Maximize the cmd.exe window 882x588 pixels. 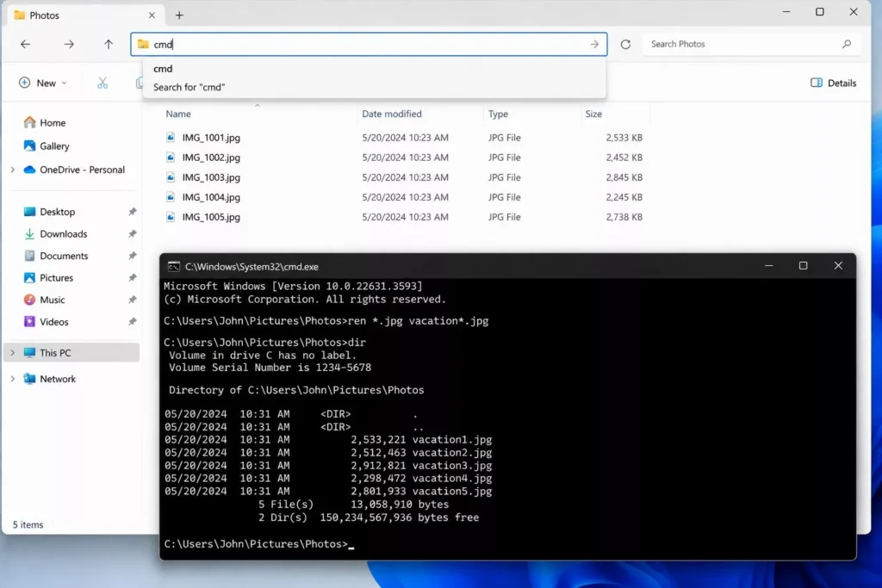tap(804, 266)
